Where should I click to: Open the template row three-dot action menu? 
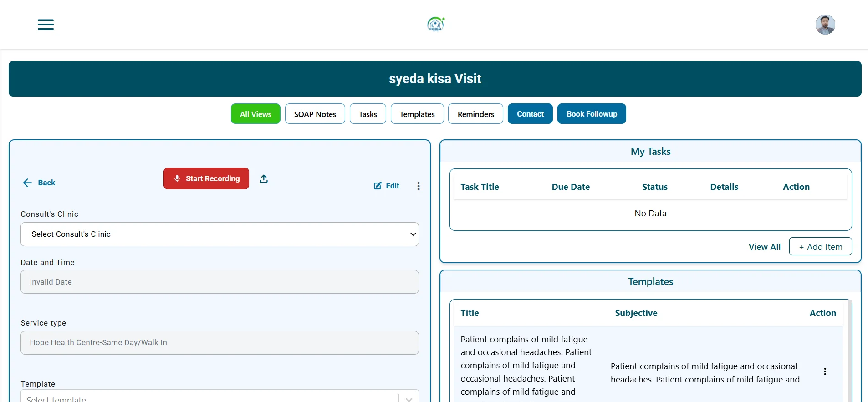[825, 371]
